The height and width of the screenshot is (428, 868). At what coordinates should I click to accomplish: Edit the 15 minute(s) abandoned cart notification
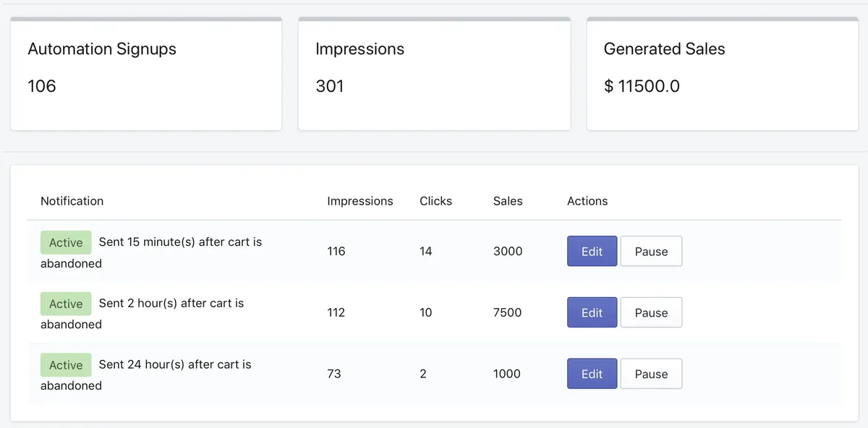coord(592,252)
